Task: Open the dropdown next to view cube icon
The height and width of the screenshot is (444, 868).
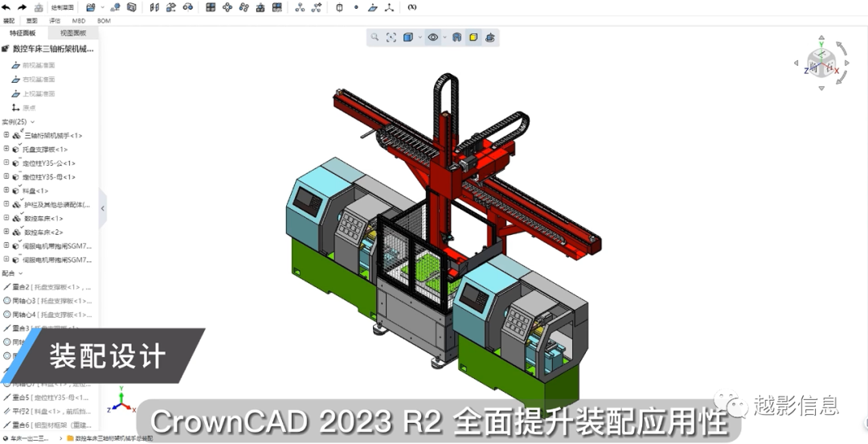Action: pos(420,37)
